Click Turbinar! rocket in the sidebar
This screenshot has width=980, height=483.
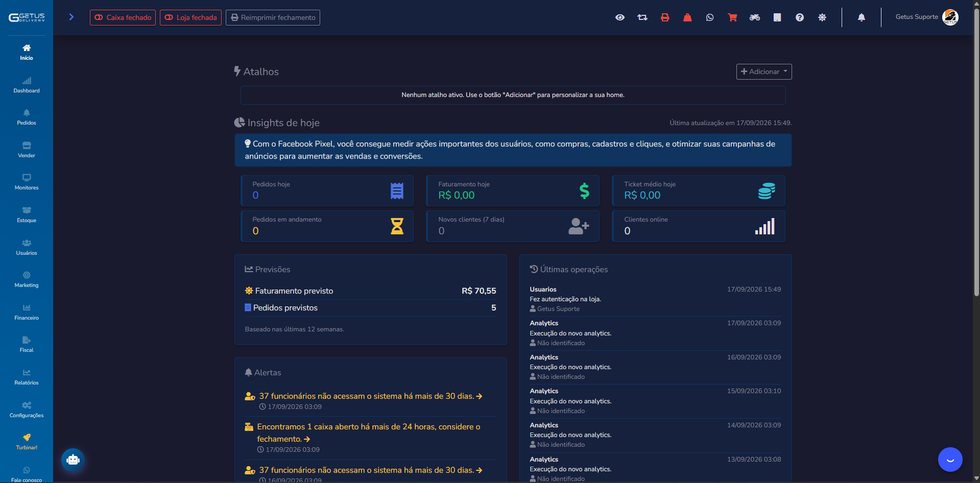coord(27,442)
